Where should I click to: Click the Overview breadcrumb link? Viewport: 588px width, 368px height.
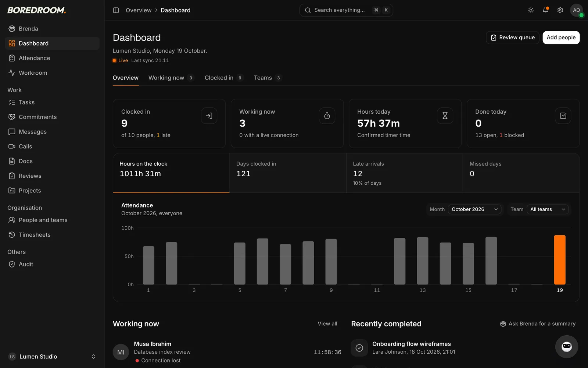point(139,10)
